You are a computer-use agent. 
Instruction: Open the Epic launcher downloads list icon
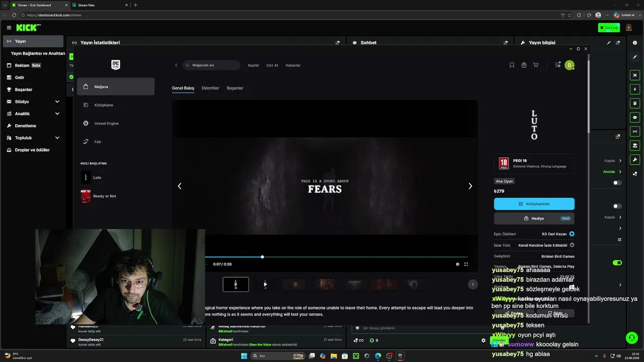coord(557,65)
